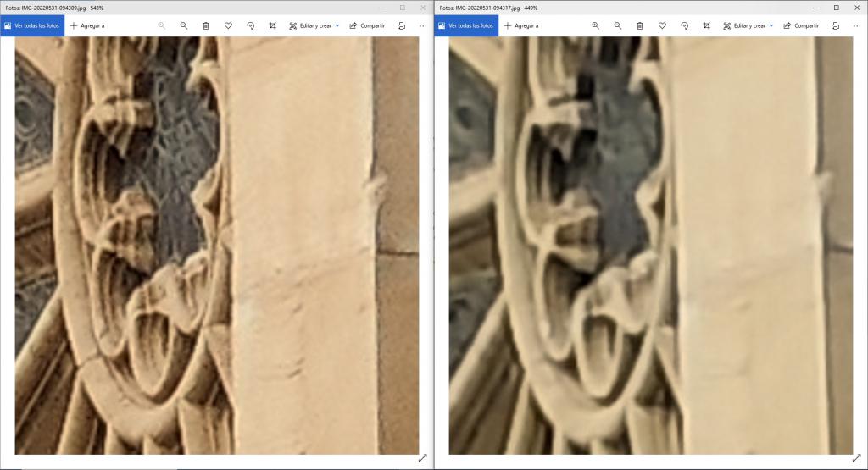The width and height of the screenshot is (868, 470).
Task: Open the three-dot menu in the right window (094317)
Action: 856,25
